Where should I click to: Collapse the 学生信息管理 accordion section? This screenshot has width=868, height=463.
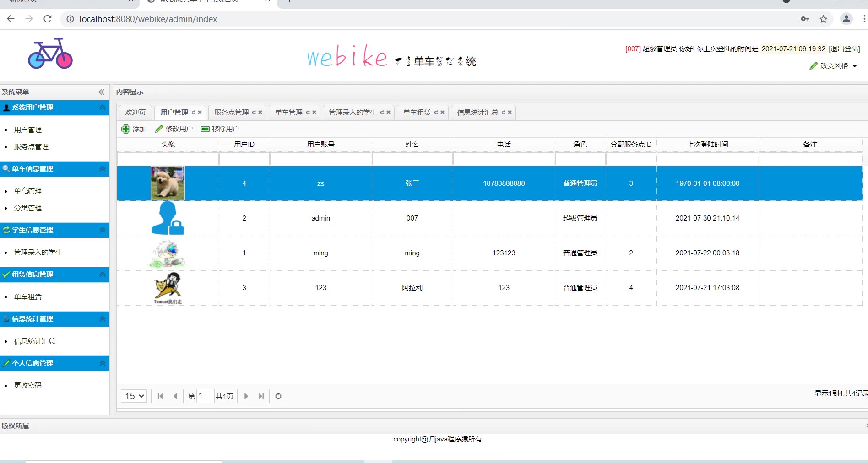pyautogui.click(x=103, y=230)
